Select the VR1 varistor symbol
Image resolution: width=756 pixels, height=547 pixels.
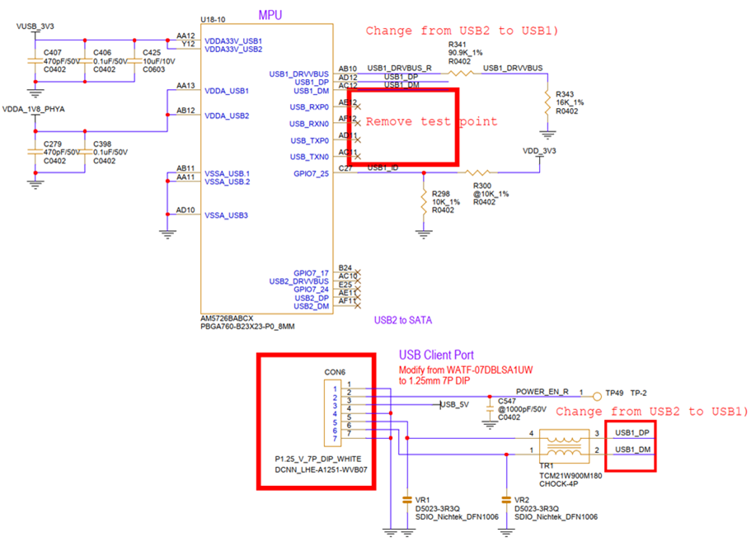pos(407,500)
